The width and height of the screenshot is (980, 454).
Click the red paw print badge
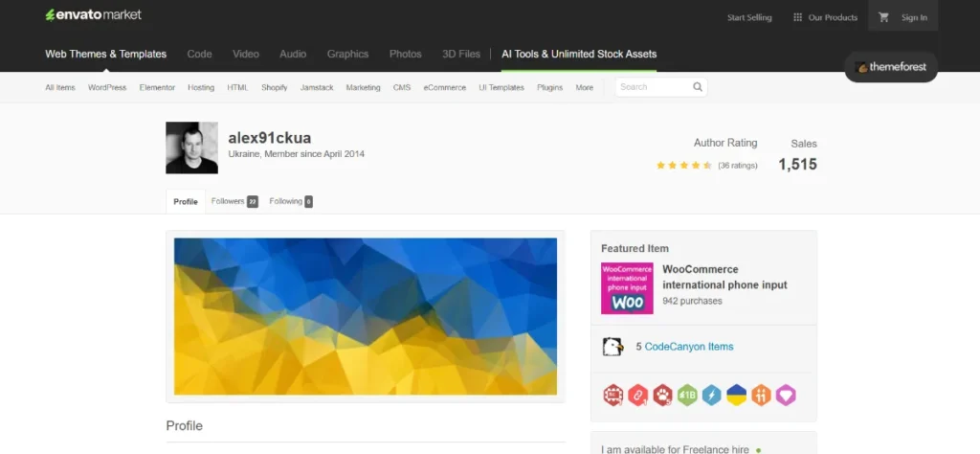tap(662, 395)
